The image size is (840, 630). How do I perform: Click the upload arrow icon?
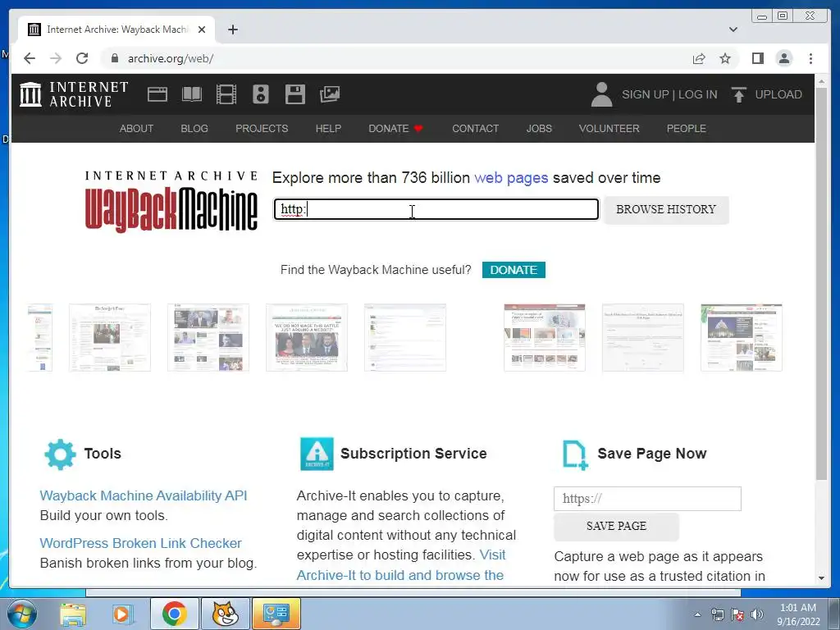[739, 95]
